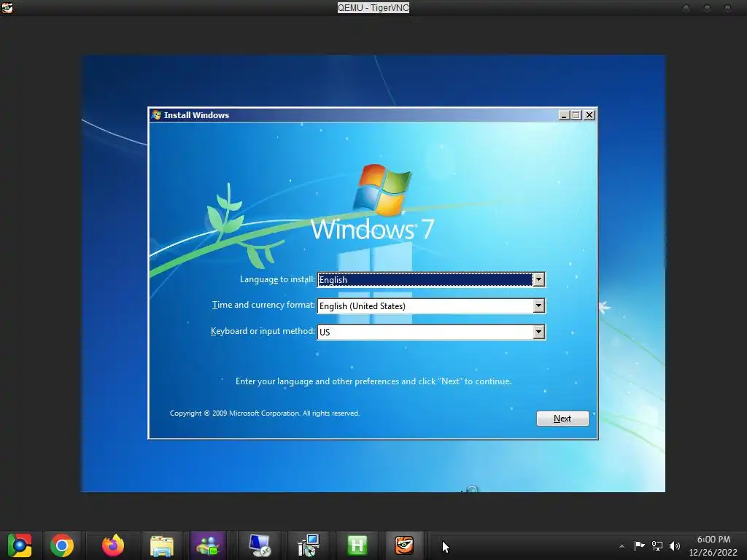Maximize the Install Windows dialog
Viewport: 747px width, 560px height.
point(576,115)
